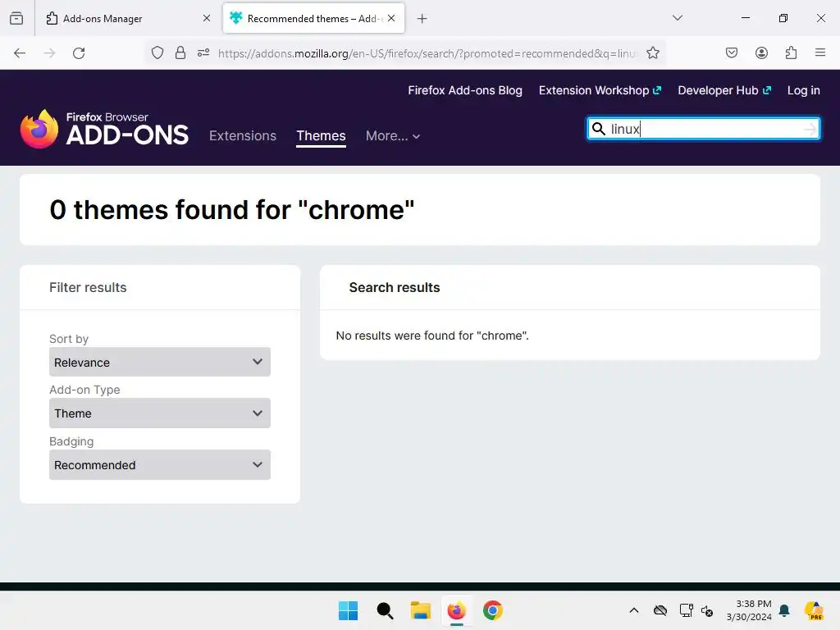The height and width of the screenshot is (630, 840).
Task: Open the Windows Start menu
Action: pyautogui.click(x=348, y=610)
